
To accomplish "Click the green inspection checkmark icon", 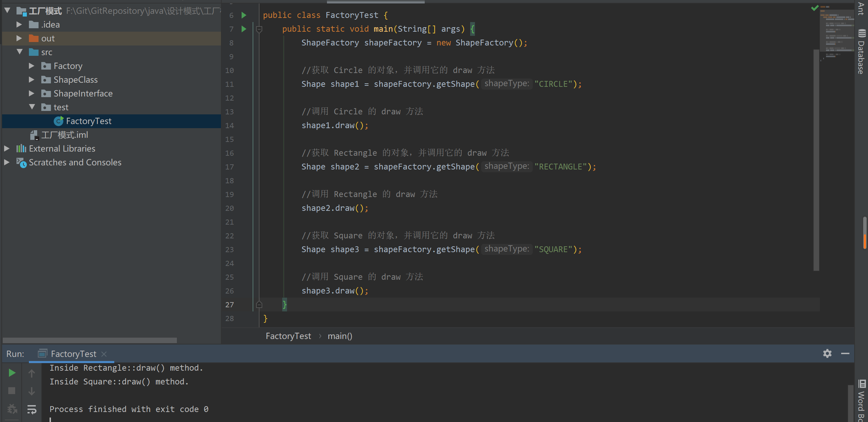I will tap(815, 8).
